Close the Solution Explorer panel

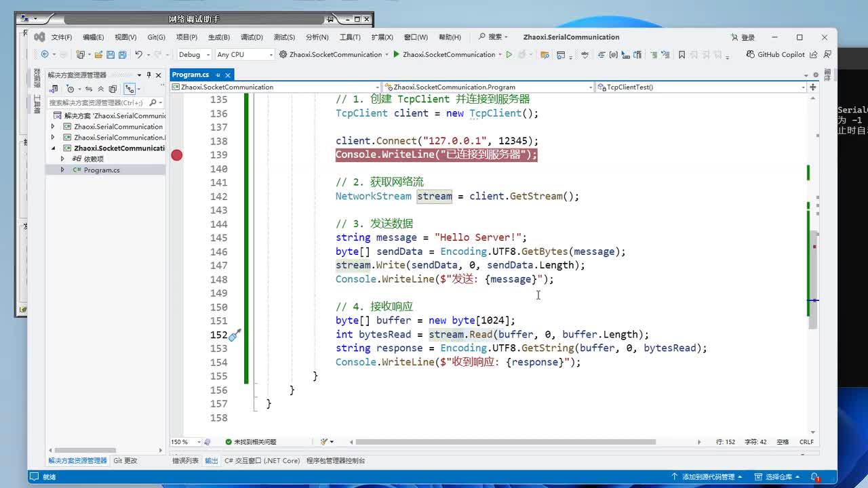point(159,75)
